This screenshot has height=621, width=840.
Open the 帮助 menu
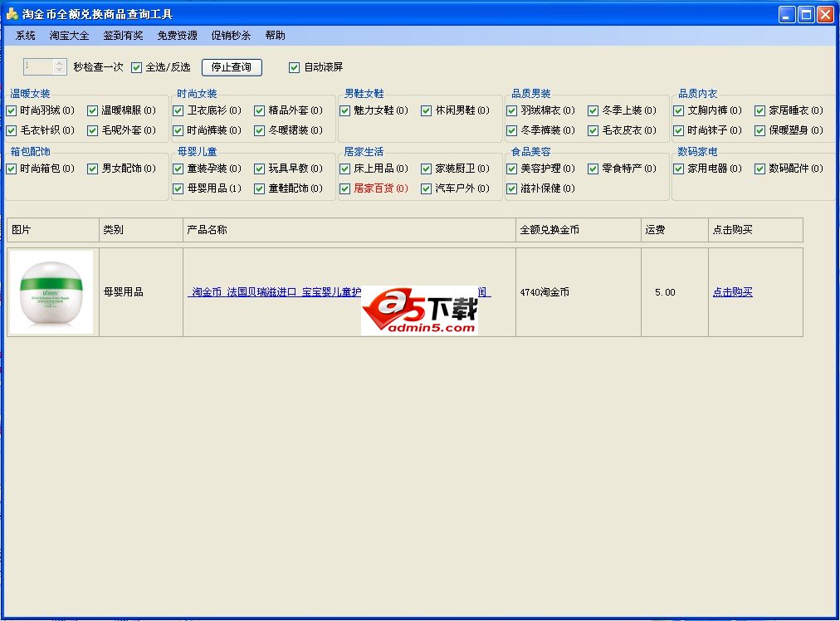[275, 36]
